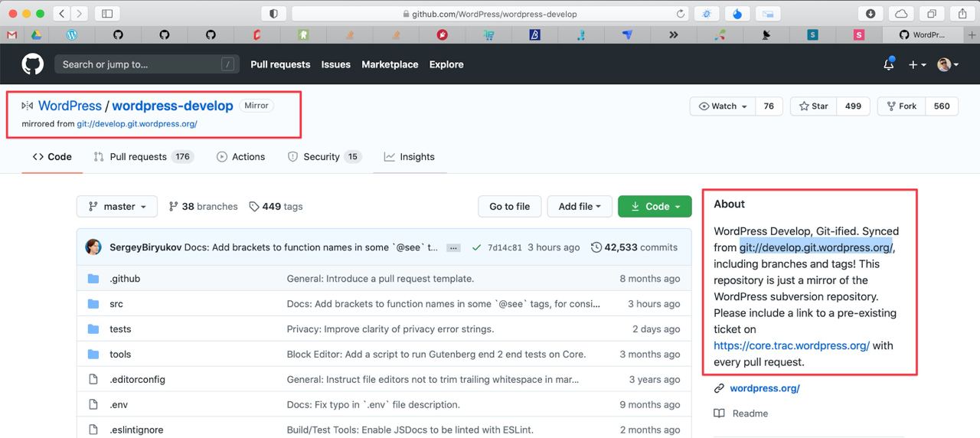Viewport: 980px width, 438px height.
Task: Focus the Search or jump to field
Action: click(x=146, y=64)
